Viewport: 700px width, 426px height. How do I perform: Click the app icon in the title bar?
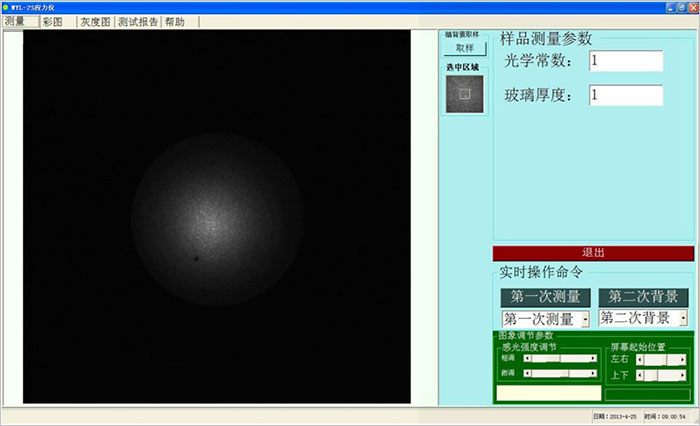pyautogui.click(x=5, y=6)
